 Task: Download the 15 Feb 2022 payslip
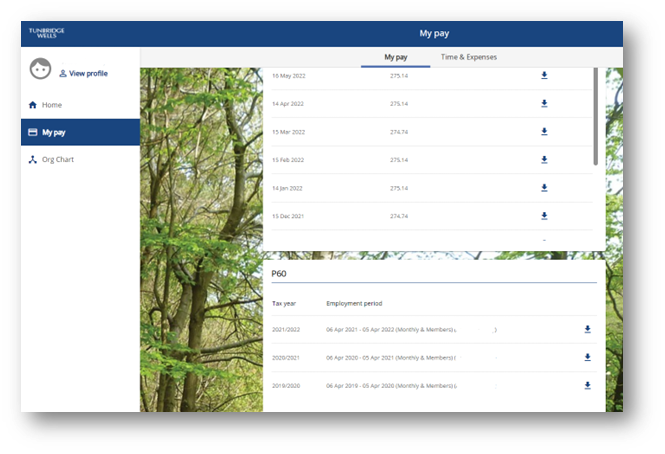click(x=544, y=160)
